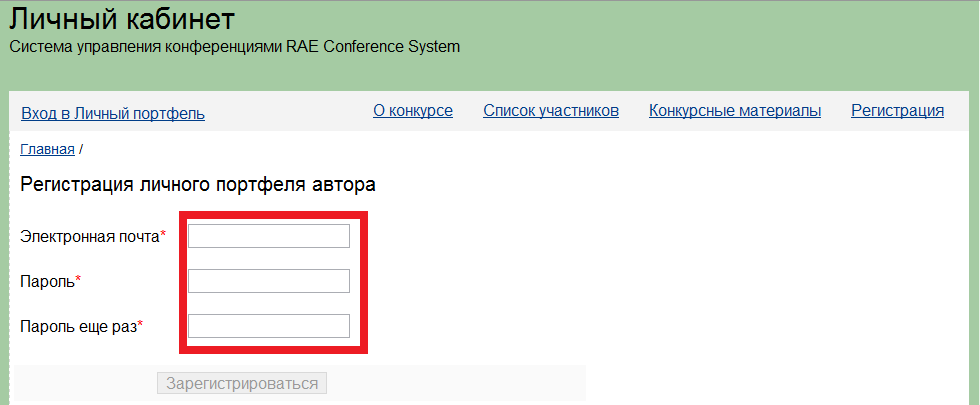Follow the Главная breadcrumb link
This screenshot has width=980, height=405.
pyautogui.click(x=48, y=149)
